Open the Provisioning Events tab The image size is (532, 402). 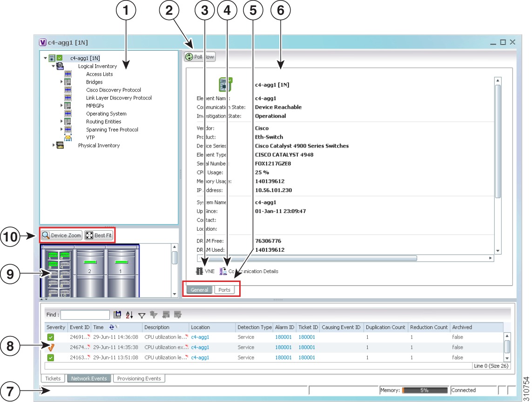pyautogui.click(x=139, y=378)
